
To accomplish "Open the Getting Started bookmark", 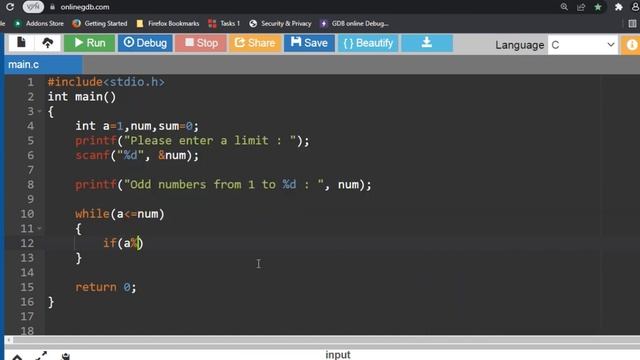I will (x=100, y=24).
